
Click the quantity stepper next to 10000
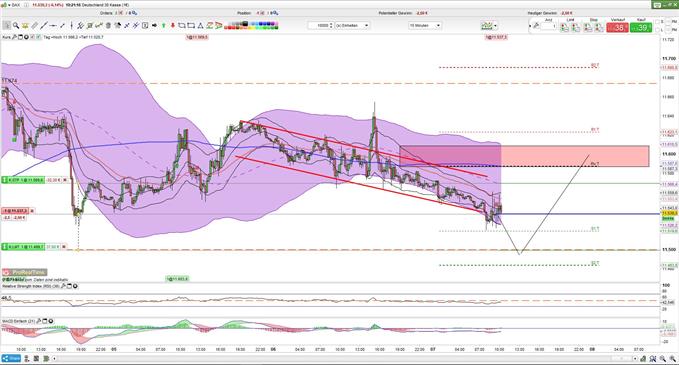(331, 26)
